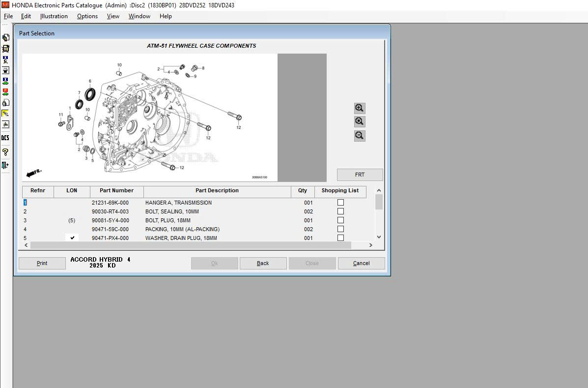Click the Print button

(x=42, y=263)
